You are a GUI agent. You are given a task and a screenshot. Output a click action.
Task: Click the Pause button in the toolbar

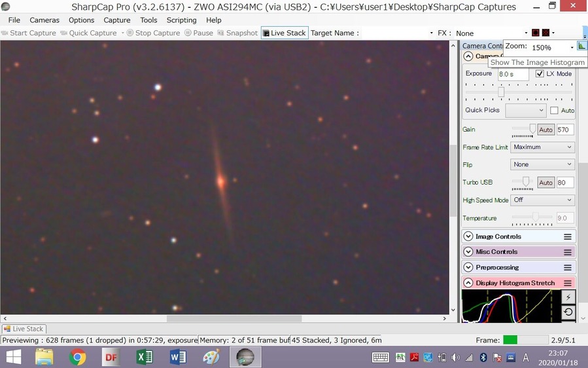pos(199,33)
